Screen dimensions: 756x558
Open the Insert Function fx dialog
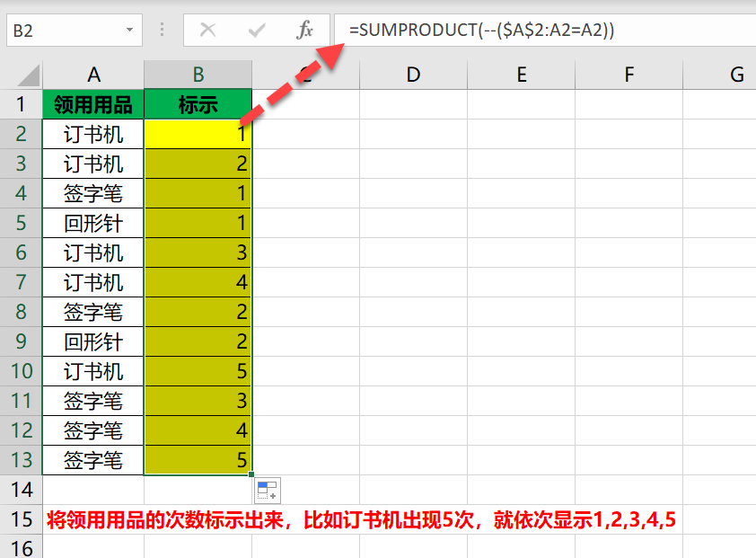click(x=304, y=30)
